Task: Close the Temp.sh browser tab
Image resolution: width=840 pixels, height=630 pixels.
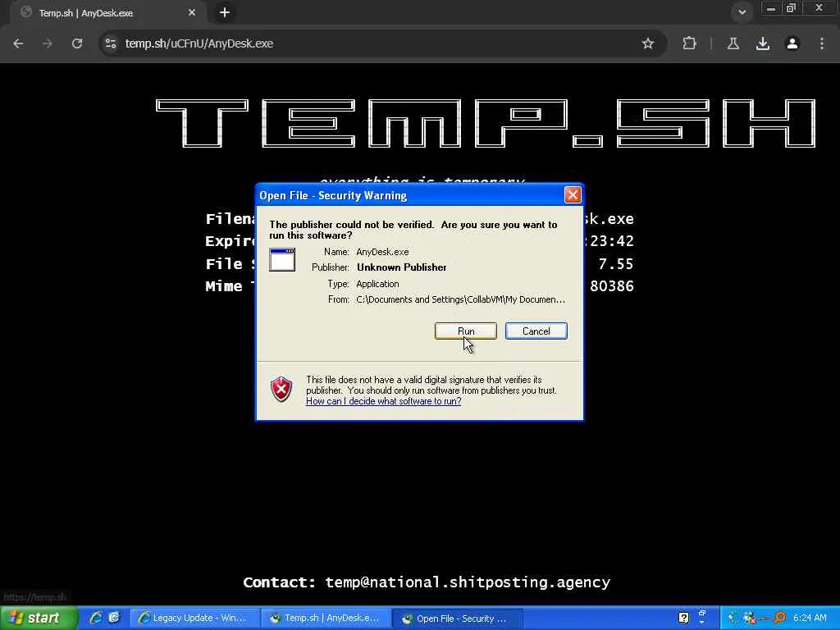Action: tap(192, 12)
